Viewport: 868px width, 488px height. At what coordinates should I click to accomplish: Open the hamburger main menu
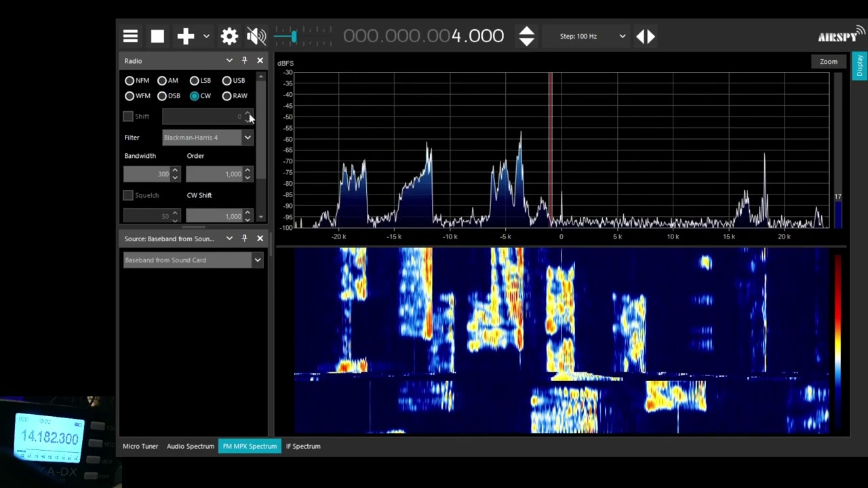tap(130, 37)
